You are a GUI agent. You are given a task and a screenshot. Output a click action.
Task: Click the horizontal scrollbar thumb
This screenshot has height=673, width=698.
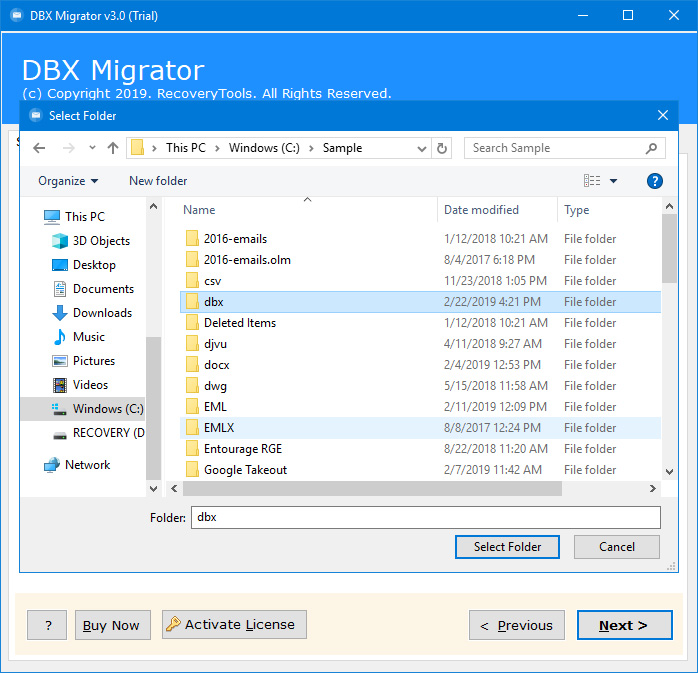pyautogui.click(x=372, y=489)
